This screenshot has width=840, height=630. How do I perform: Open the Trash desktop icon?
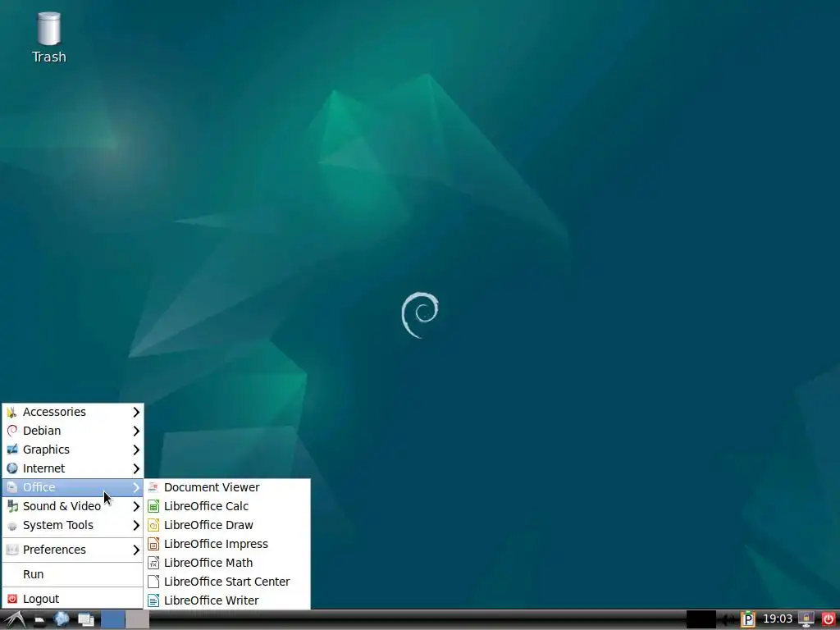point(48,38)
